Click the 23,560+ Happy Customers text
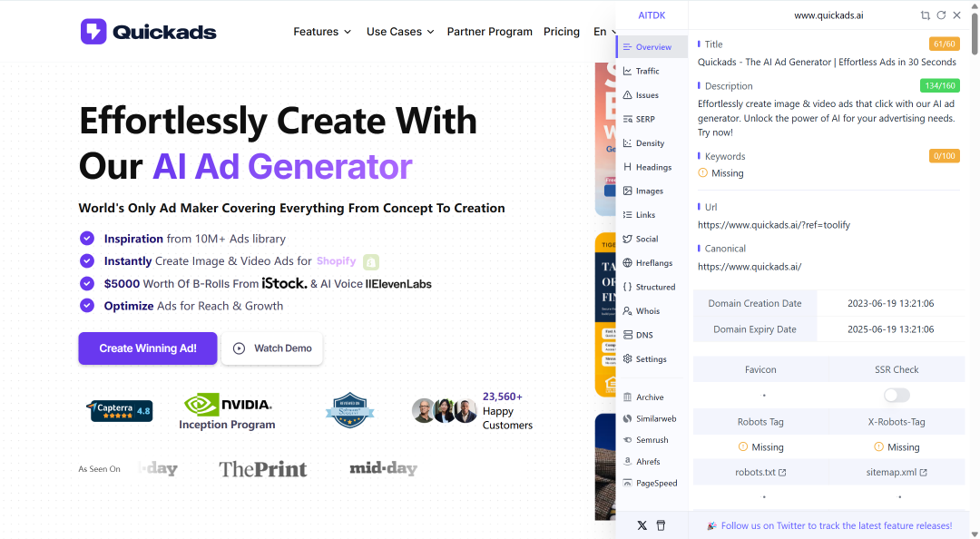The image size is (980, 539). click(507, 411)
